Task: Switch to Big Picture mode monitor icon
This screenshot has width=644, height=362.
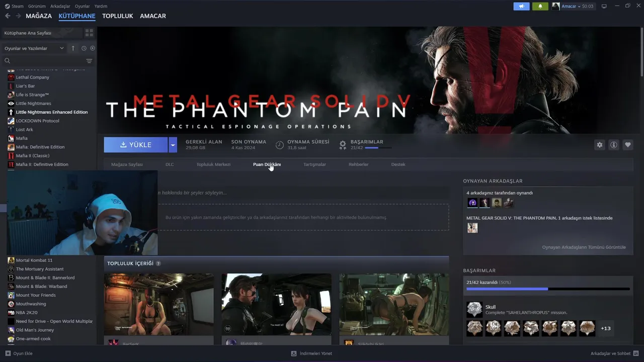Action: [604, 6]
